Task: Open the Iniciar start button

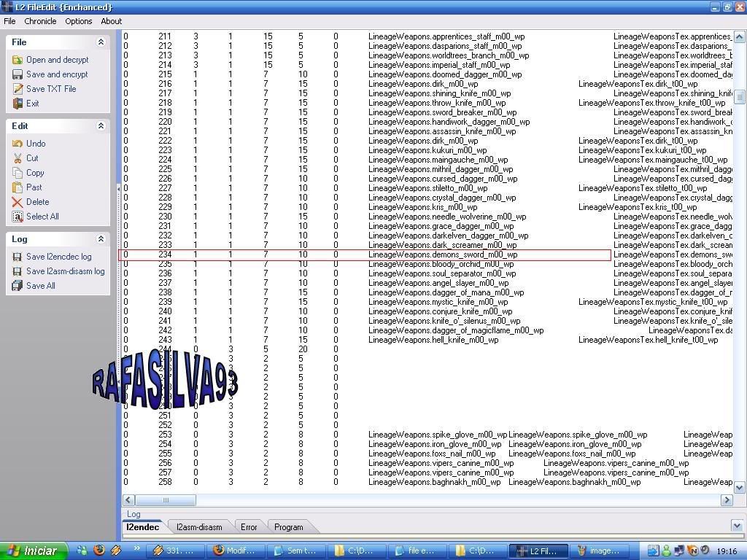Action: point(34,551)
